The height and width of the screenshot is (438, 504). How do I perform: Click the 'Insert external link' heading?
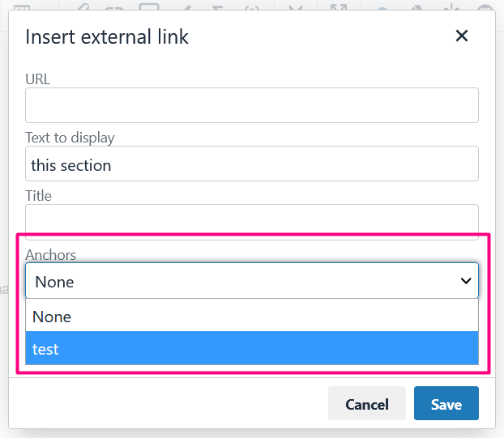(x=107, y=36)
